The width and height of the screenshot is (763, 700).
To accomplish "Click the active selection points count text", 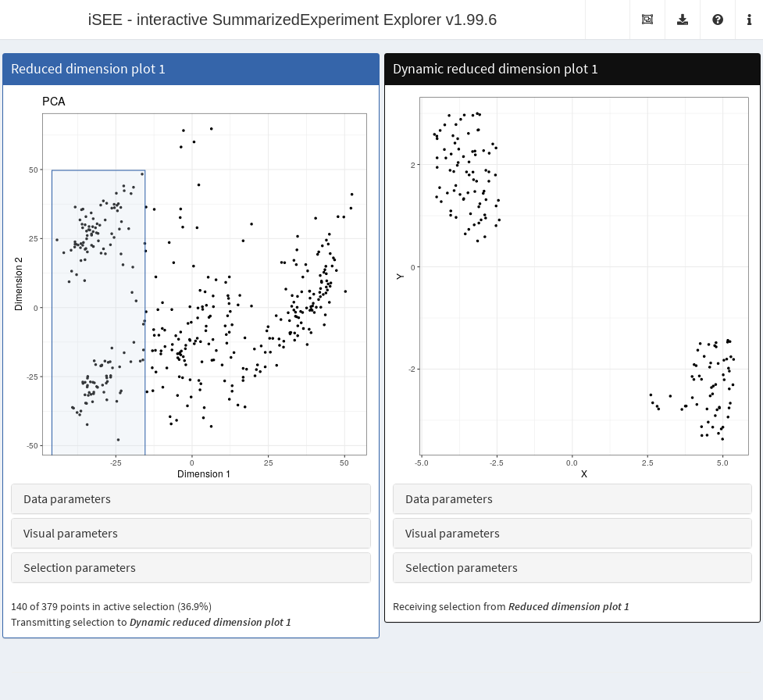I will coord(111,606).
